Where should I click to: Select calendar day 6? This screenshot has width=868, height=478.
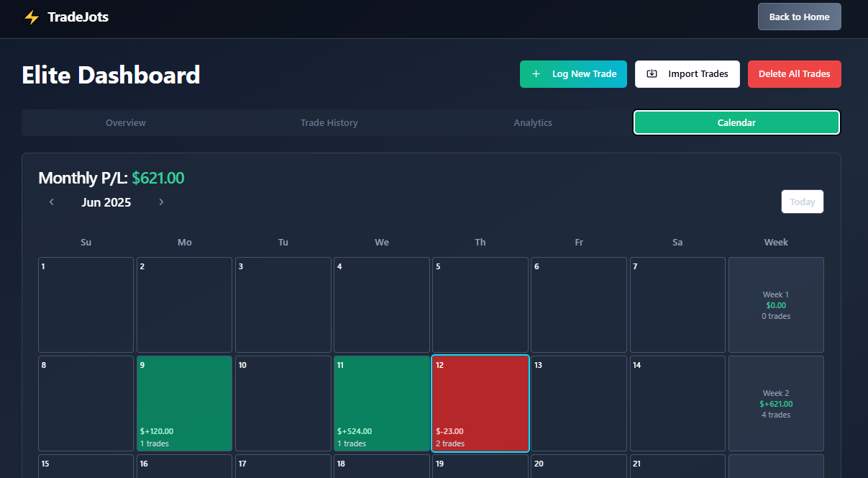pos(579,305)
